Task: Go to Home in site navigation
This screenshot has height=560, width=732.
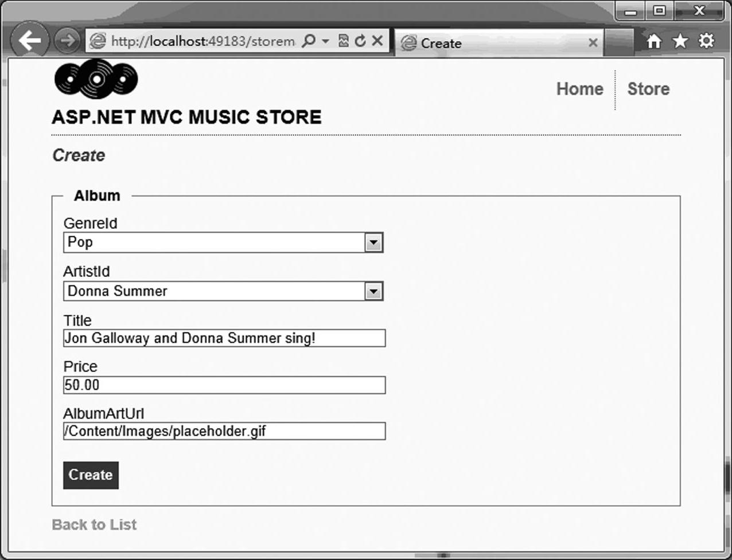Action: pyautogui.click(x=579, y=89)
